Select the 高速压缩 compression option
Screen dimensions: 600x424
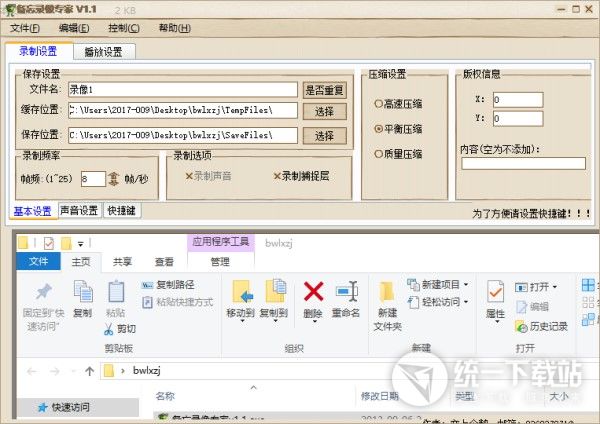pos(379,104)
